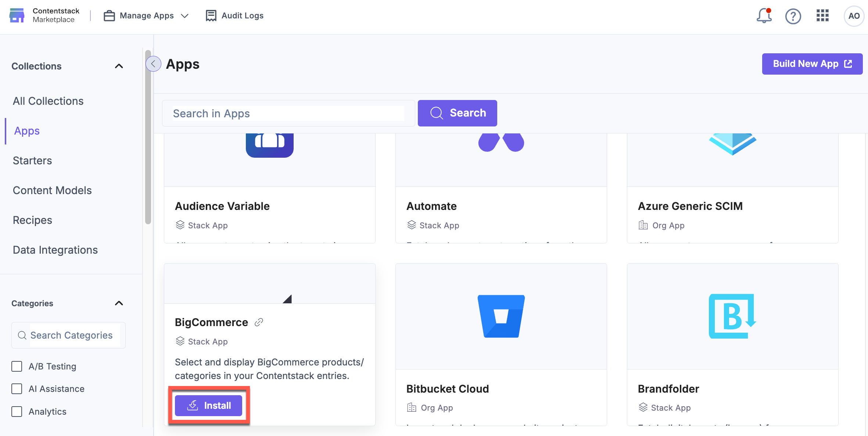
Task: Check the Analytics category
Action: point(17,411)
